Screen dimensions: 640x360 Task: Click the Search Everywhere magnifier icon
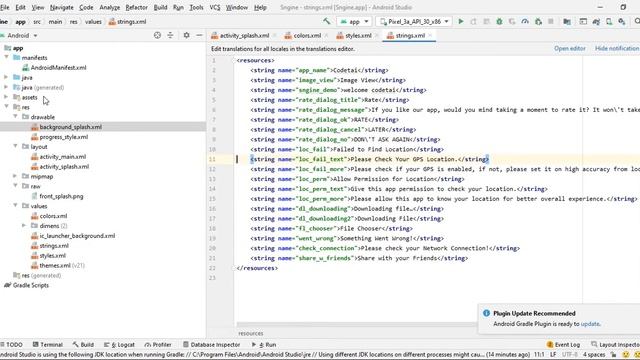click(x=637, y=21)
